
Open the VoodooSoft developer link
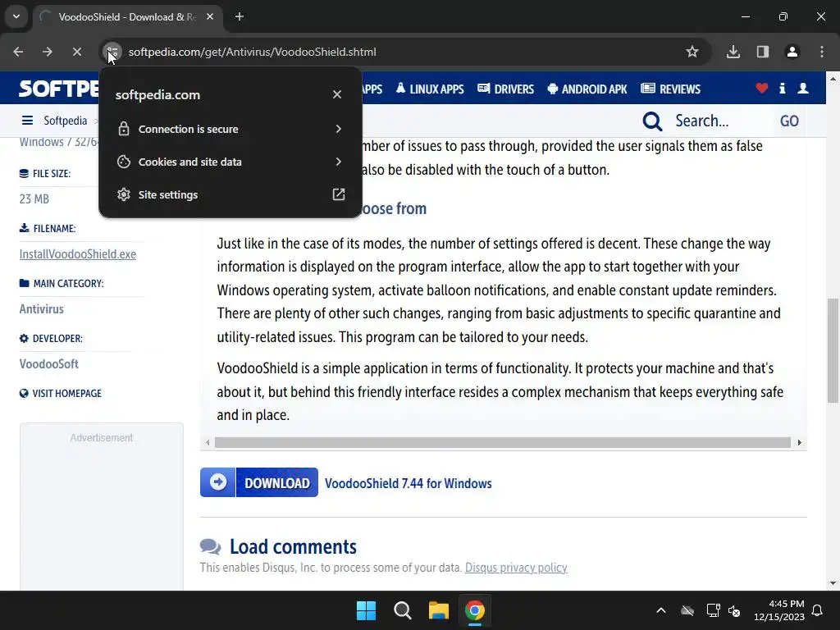48,364
